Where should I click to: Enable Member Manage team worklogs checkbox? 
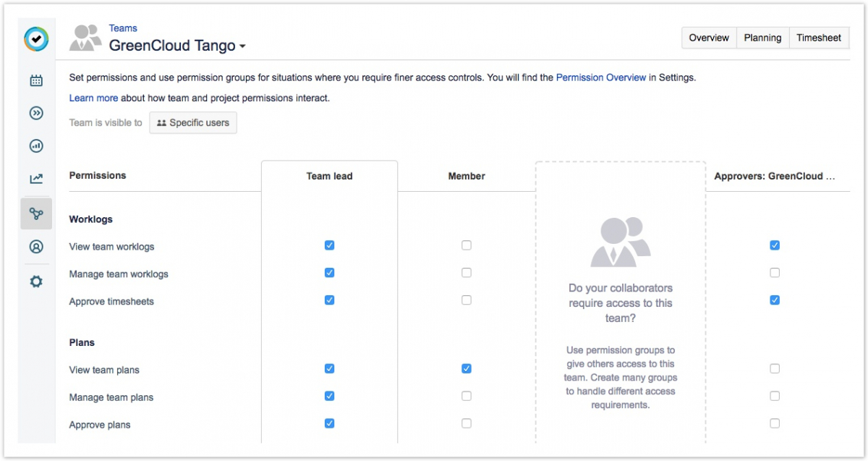467,273
